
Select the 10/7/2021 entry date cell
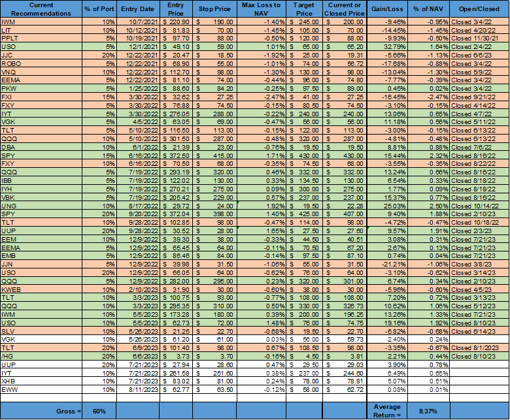click(137, 22)
